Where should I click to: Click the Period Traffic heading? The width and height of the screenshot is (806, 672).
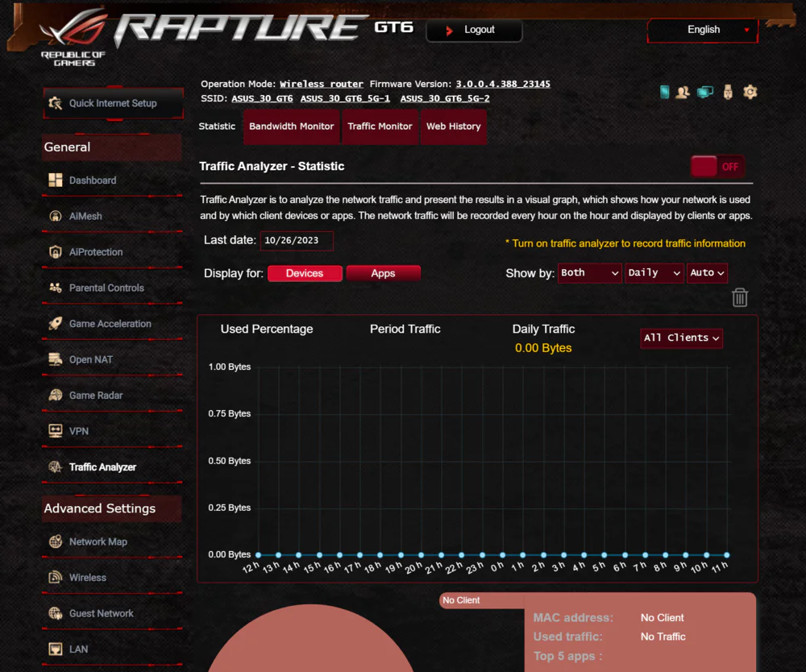pos(405,329)
